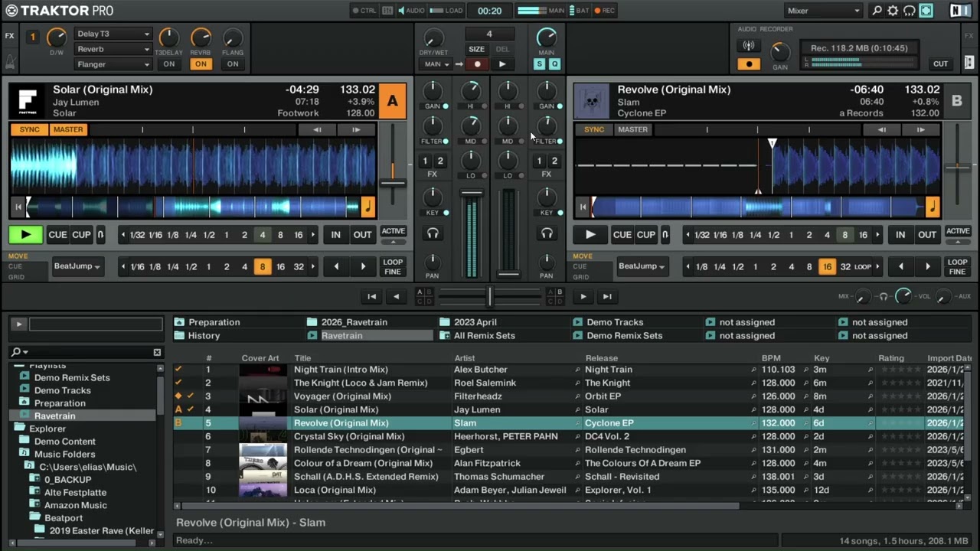Click Deck B letter B focus icon
The width and height of the screenshot is (980, 551).
click(957, 101)
